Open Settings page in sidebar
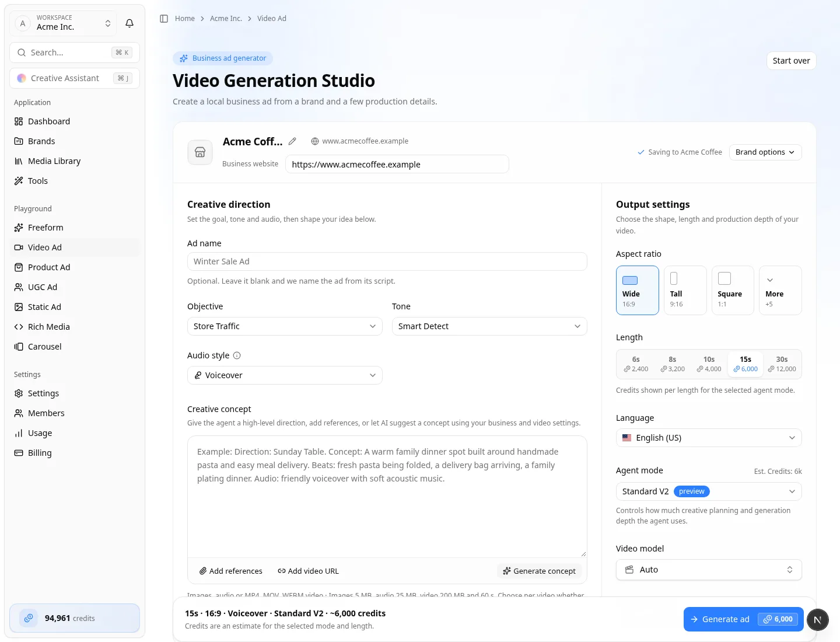This screenshot has width=840, height=642. tap(75, 393)
